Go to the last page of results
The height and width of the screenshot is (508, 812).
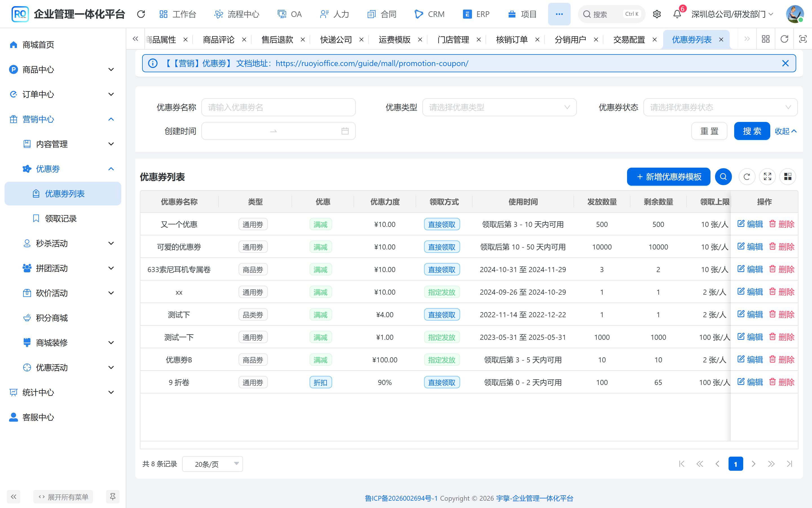click(x=789, y=464)
